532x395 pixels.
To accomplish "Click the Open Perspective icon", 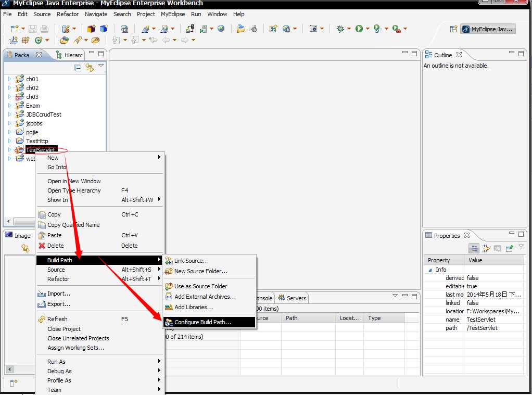I will (x=453, y=29).
